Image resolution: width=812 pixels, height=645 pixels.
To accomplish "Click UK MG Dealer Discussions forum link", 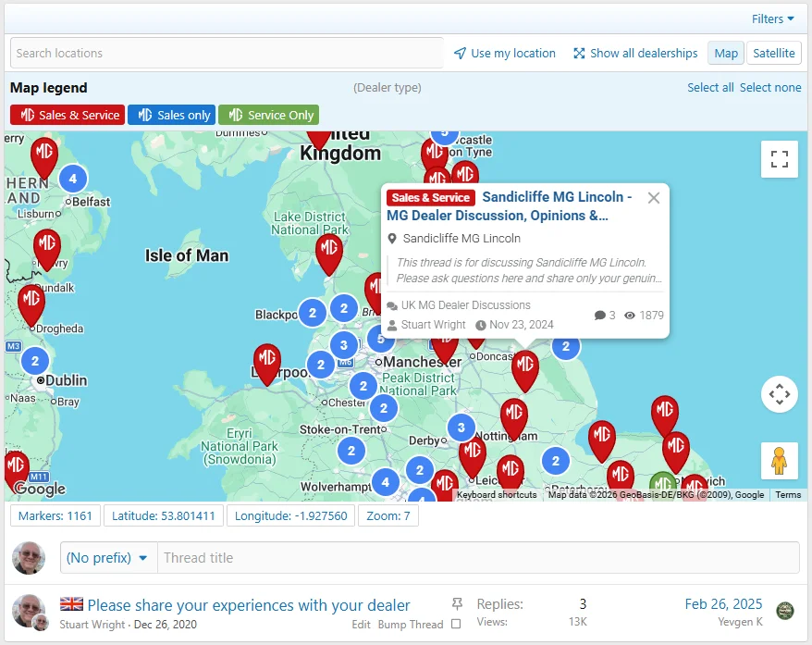I will point(465,305).
